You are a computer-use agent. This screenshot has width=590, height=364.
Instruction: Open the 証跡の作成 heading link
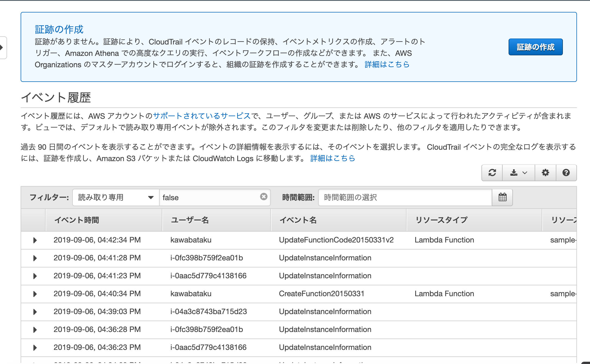(x=59, y=29)
